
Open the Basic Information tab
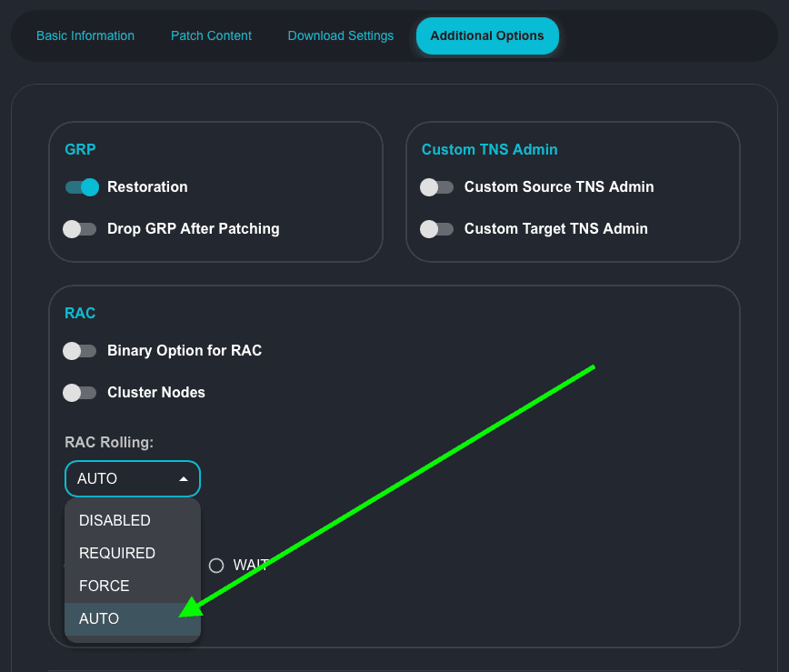point(85,35)
